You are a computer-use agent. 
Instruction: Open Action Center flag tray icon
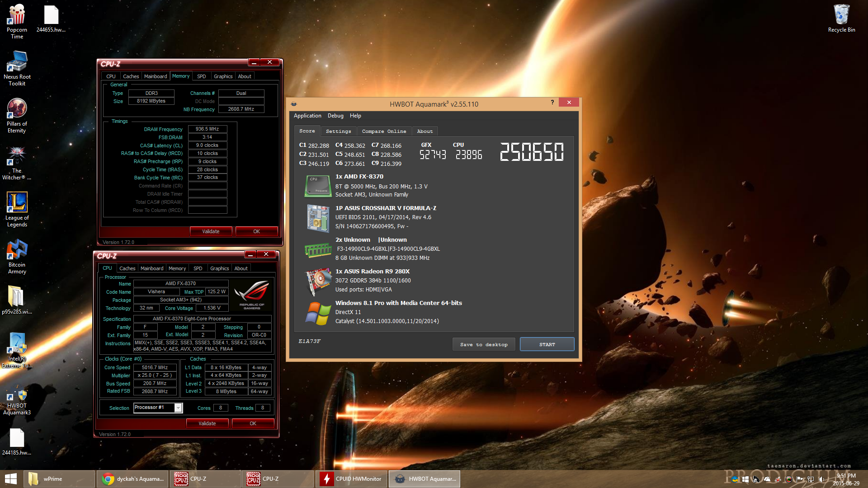[x=800, y=479]
